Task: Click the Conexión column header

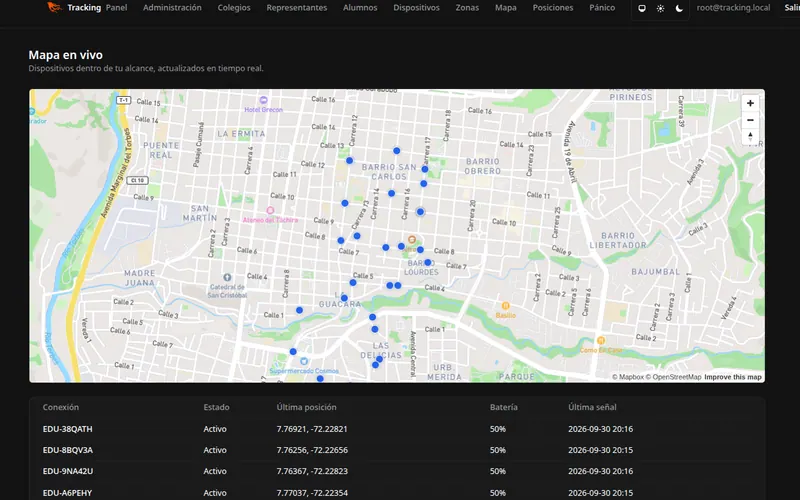Action: pyautogui.click(x=61, y=407)
